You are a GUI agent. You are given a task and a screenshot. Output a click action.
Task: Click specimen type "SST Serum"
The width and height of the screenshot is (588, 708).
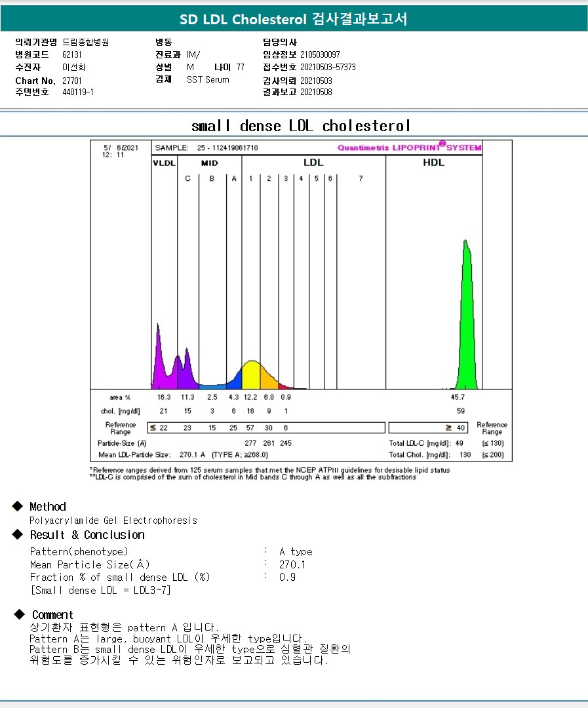[x=208, y=79]
